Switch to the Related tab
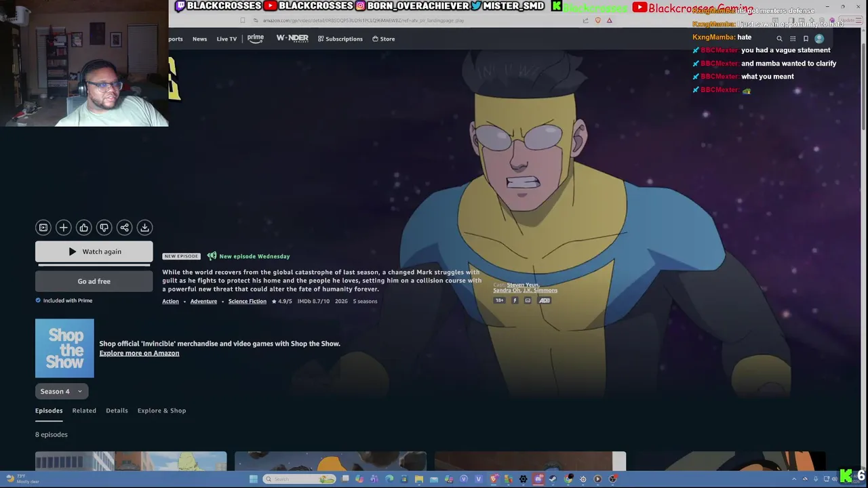This screenshot has height=488, width=868. coord(84,411)
